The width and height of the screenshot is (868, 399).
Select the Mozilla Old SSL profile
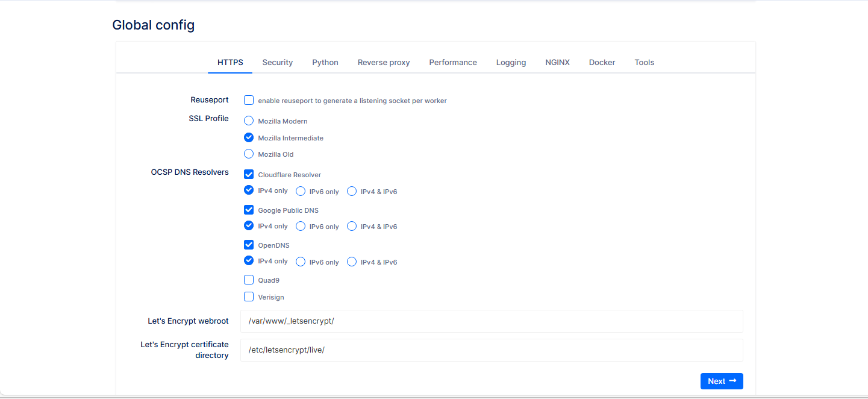coord(249,154)
